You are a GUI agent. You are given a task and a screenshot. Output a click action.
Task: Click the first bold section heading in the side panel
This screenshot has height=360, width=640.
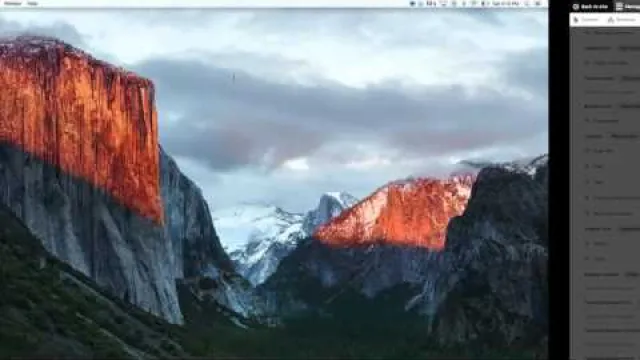pyautogui.click(x=598, y=48)
